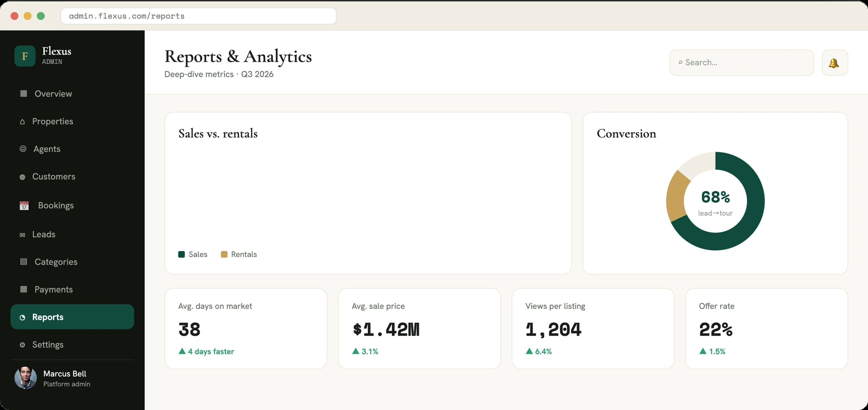Go to Properties in the sidebar

click(72, 121)
